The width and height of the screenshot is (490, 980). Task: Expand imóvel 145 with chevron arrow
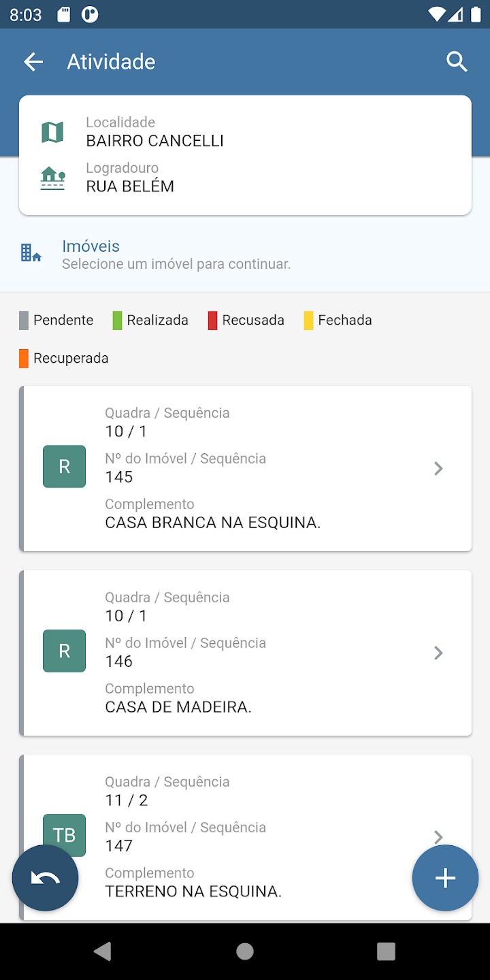439,468
